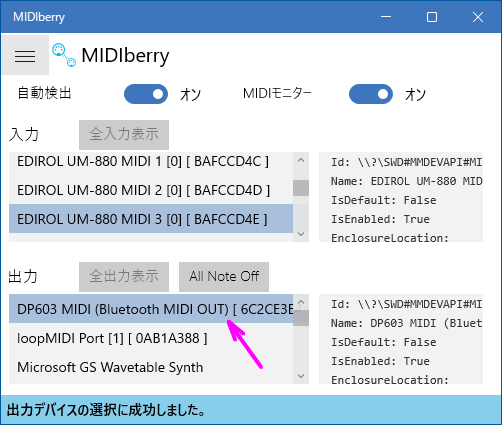Select input EDIROL UM-880 MIDI 3
This screenshot has height=425, width=502.
(x=151, y=219)
